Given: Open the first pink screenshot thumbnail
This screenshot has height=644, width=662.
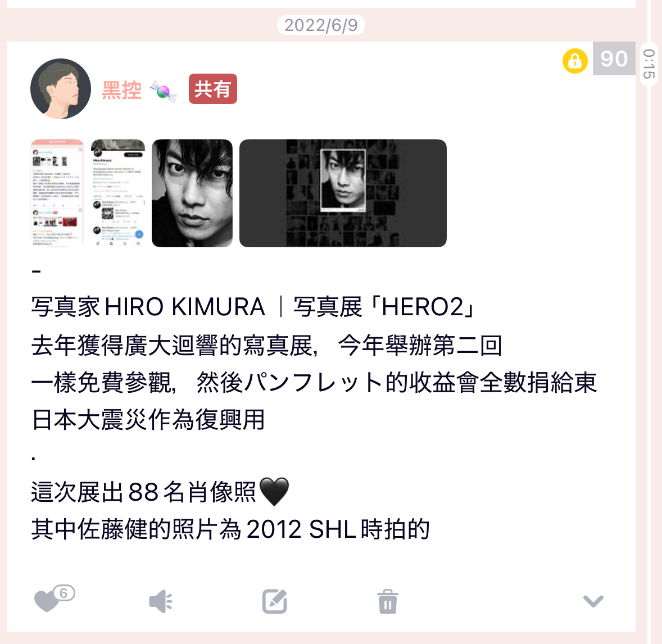Looking at the screenshot, I should tap(57, 193).
